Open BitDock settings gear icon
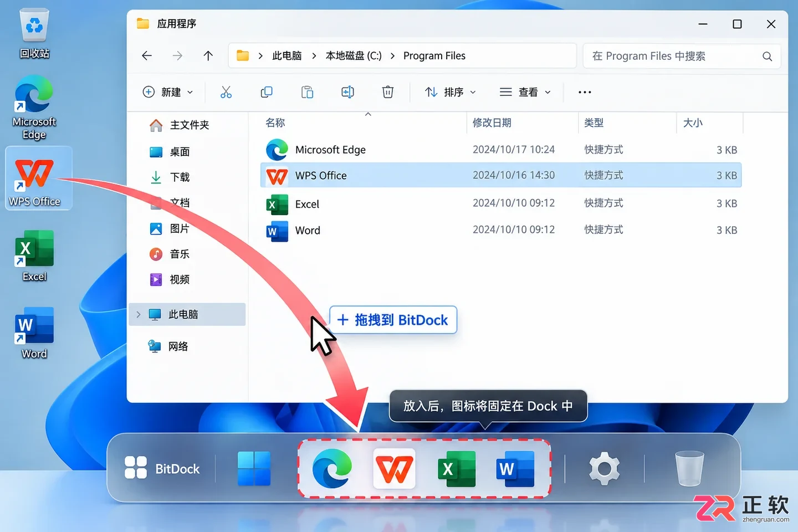This screenshot has height=532, width=798. [x=604, y=469]
